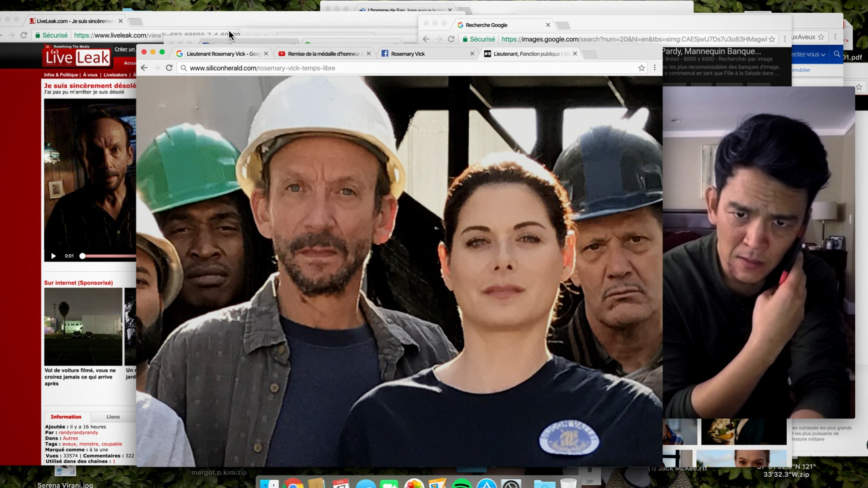Open Calendar from the Dock

341,483
